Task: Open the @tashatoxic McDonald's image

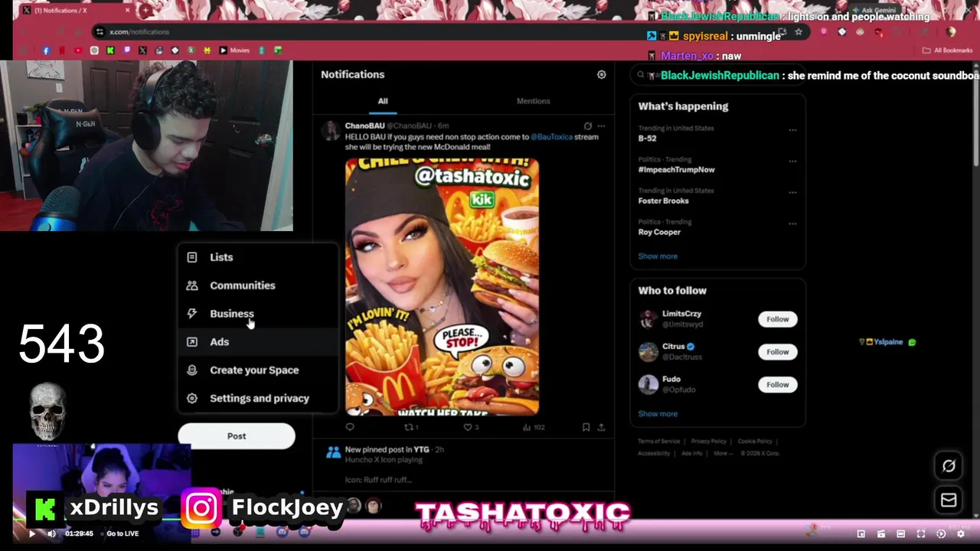Action: (x=442, y=286)
